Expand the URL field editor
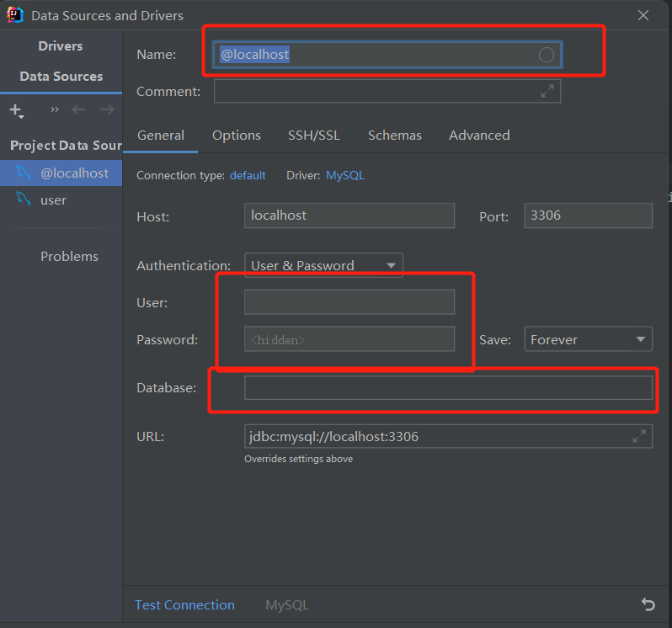Image resolution: width=672 pixels, height=628 pixels. pos(639,436)
